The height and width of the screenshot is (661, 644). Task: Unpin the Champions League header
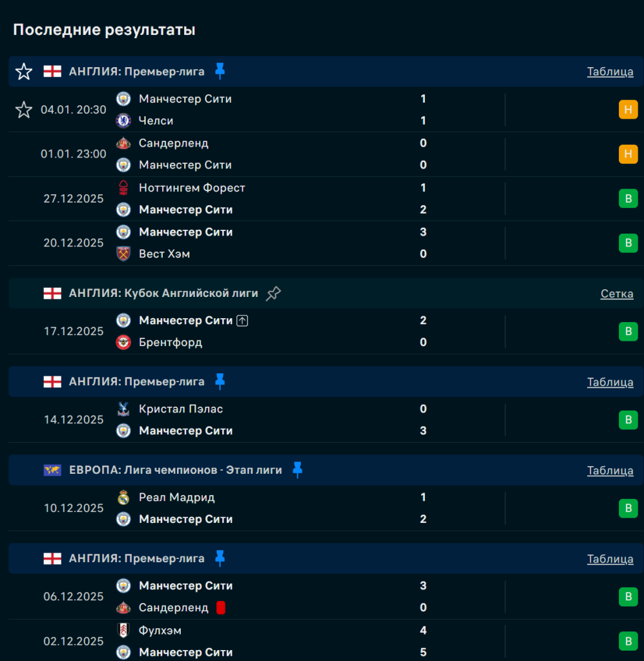pos(297,470)
